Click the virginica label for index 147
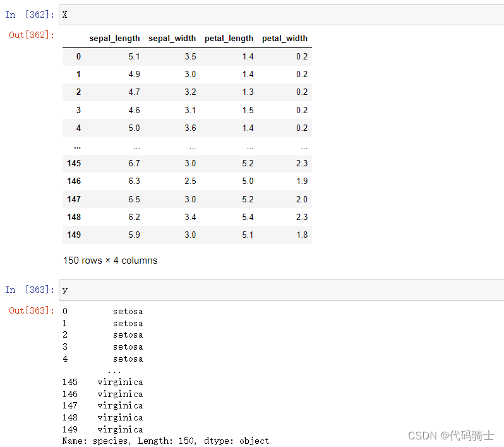 [120, 405]
